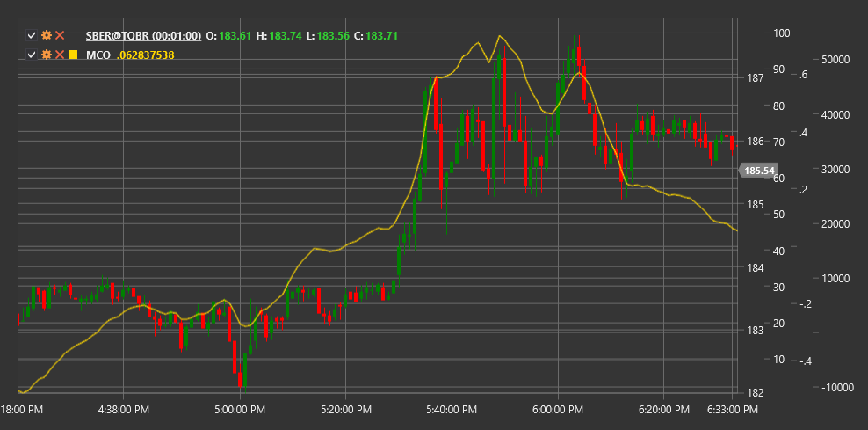Image resolution: width=868 pixels, height=430 pixels.
Task: Click the yellow MCO color swatch
Action: pos(73,55)
